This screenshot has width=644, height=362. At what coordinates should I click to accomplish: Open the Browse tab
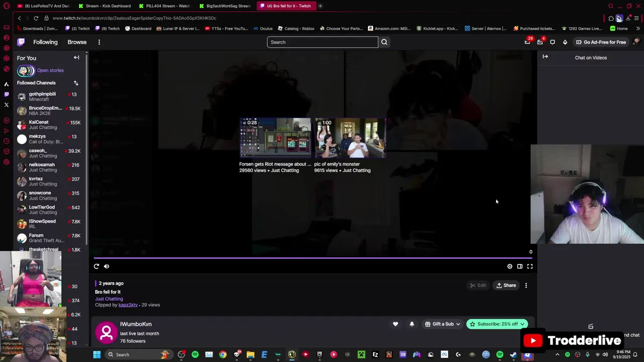(77, 42)
